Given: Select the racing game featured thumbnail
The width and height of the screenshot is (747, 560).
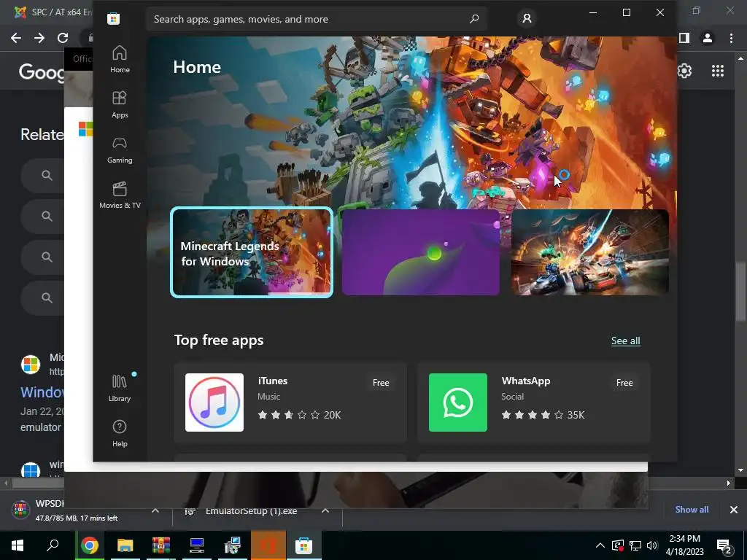Looking at the screenshot, I should pyautogui.click(x=589, y=252).
